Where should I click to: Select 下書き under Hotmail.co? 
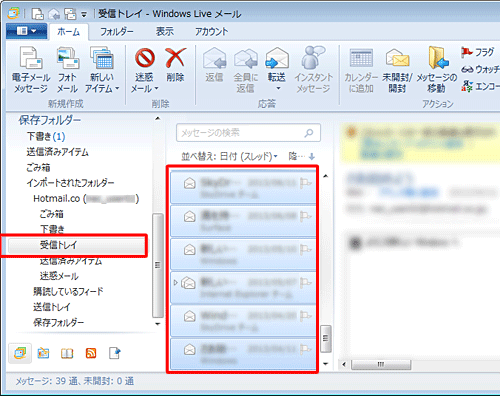point(52,229)
